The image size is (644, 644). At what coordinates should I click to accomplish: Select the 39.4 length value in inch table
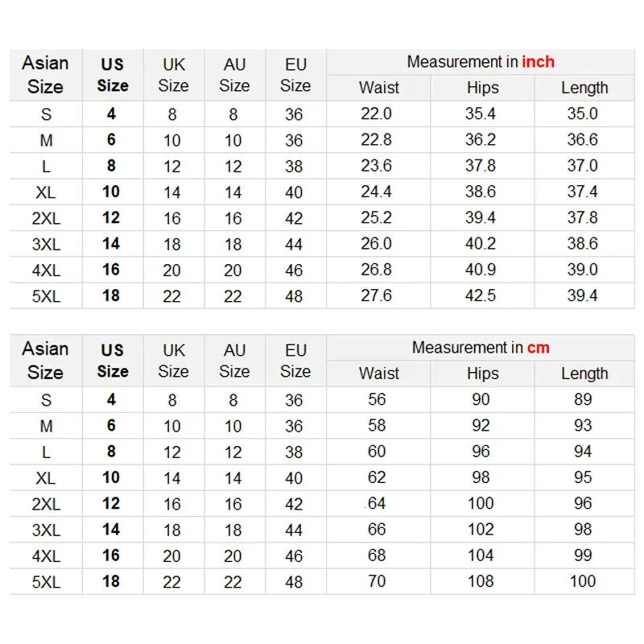(x=582, y=295)
